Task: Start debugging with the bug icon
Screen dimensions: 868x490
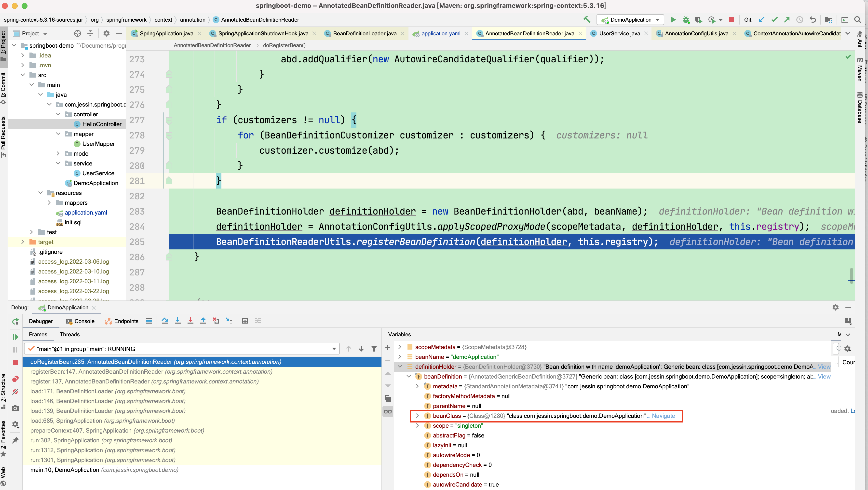Action: [x=686, y=20]
